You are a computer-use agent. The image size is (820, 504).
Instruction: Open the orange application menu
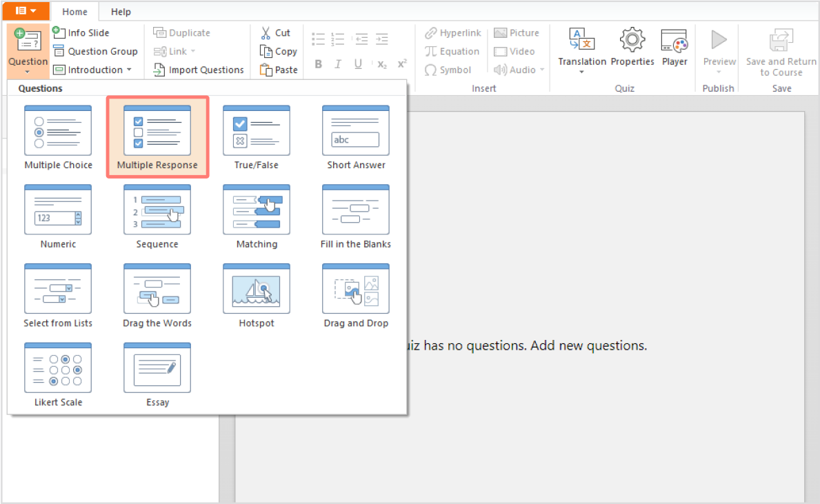[x=26, y=11]
